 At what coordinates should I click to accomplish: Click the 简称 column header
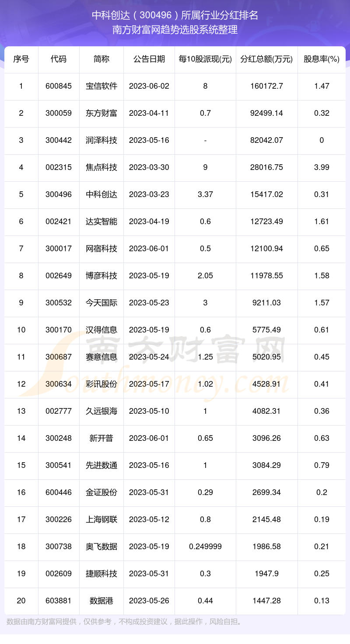pyautogui.click(x=101, y=59)
